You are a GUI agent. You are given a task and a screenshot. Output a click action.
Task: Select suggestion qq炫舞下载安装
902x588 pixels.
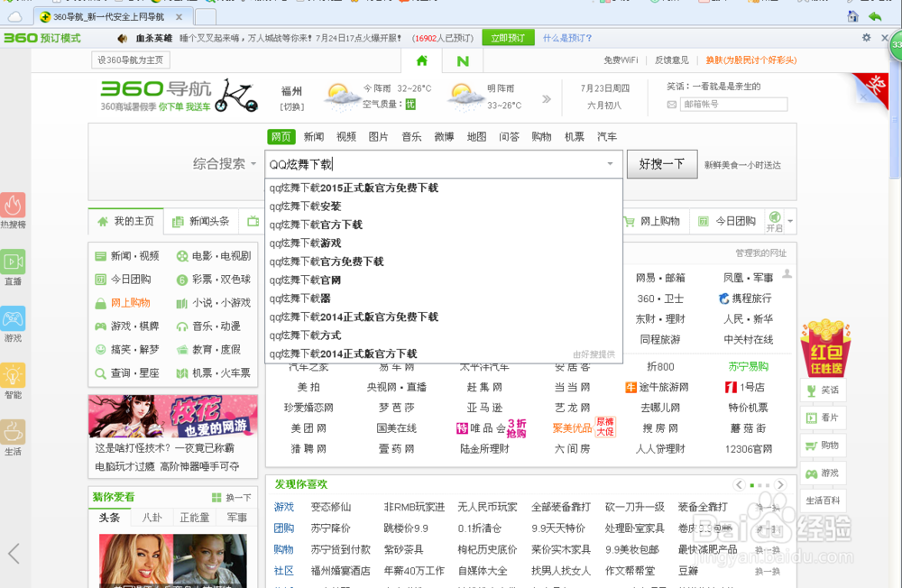444,206
